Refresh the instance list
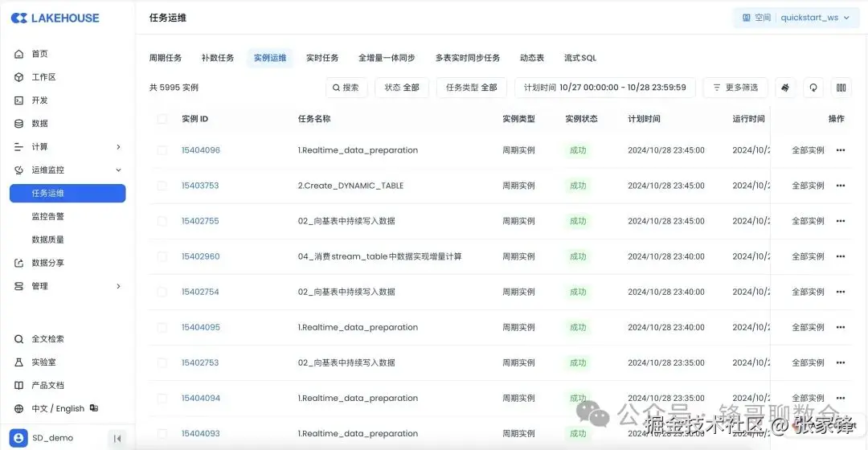 [813, 88]
